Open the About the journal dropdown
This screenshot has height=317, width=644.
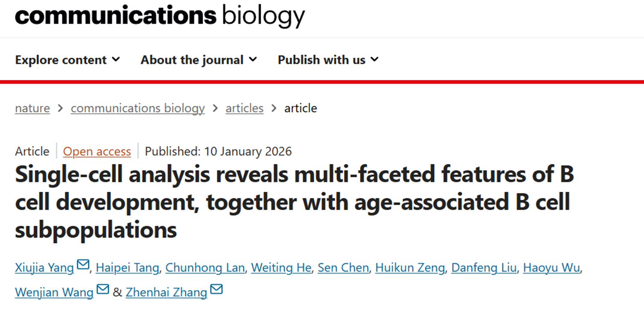click(x=199, y=60)
